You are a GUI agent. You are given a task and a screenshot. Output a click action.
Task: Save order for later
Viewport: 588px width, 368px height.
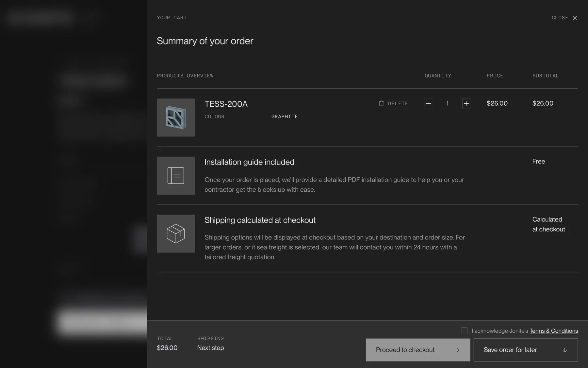point(526,350)
